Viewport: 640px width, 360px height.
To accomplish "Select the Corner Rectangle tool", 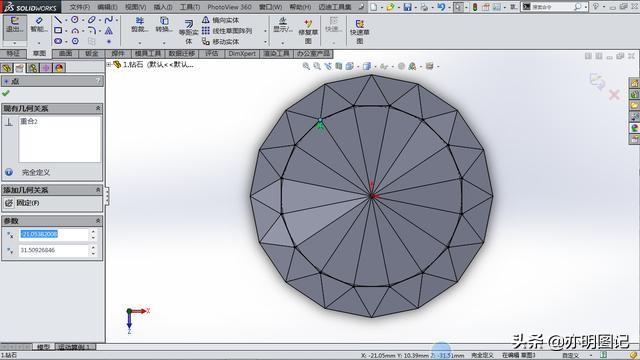I will [58, 30].
